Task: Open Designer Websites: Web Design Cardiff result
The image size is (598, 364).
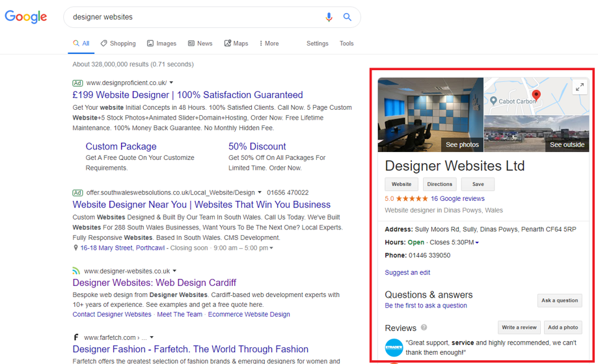Action: click(x=154, y=283)
